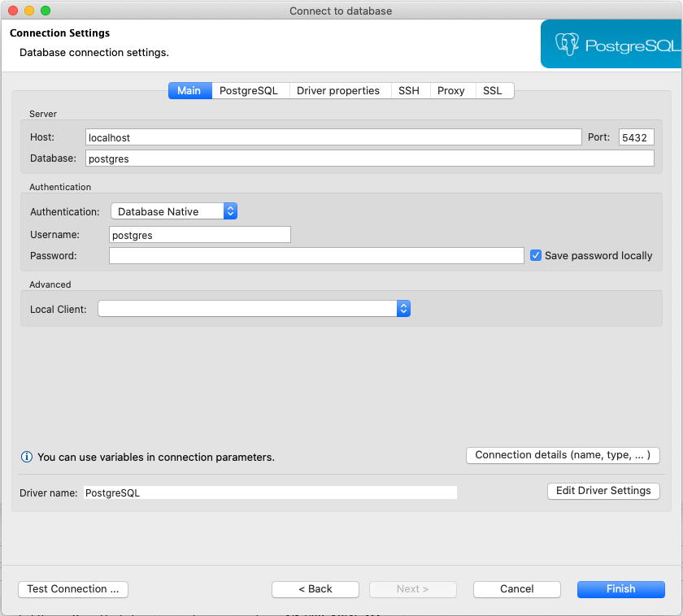Click the PostgreSQL elephant logo

[x=567, y=44]
